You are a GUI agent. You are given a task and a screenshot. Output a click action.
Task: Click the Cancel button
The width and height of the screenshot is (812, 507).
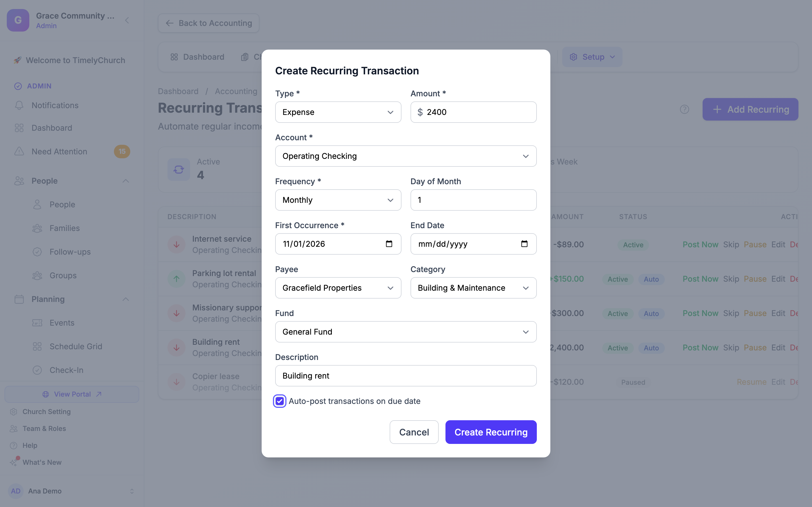[x=414, y=432]
